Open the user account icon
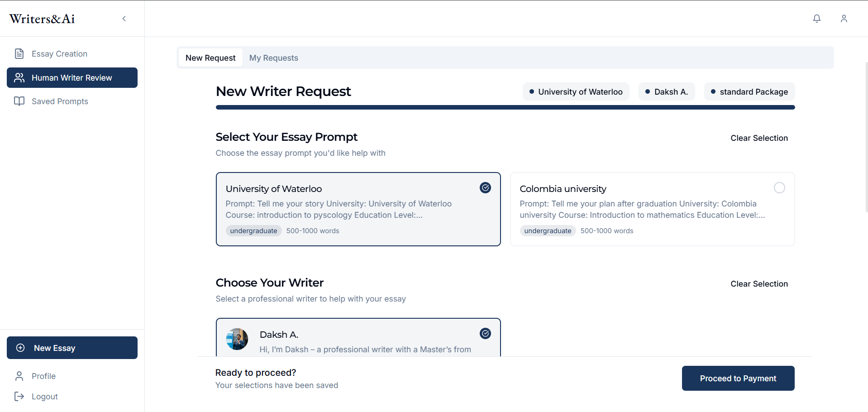868x412 pixels. pos(844,19)
